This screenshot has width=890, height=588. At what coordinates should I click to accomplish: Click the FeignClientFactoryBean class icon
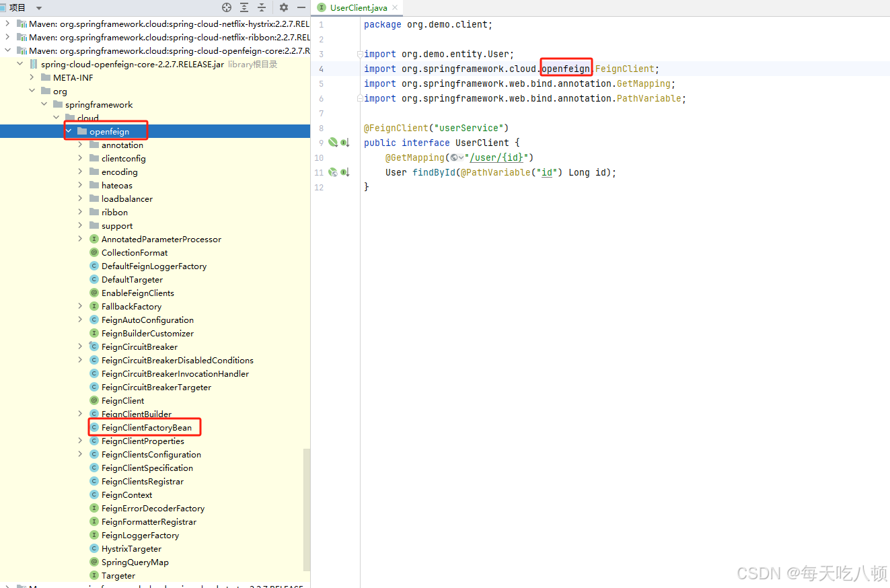click(94, 427)
